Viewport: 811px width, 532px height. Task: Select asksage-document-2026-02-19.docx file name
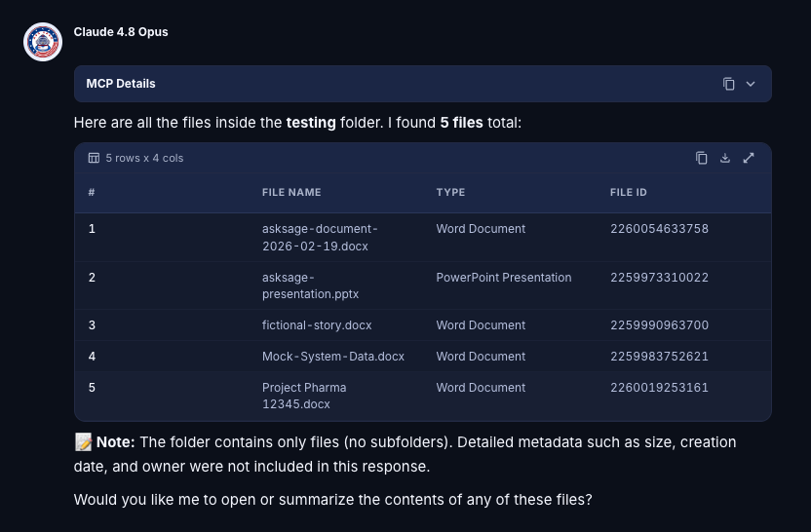pyautogui.click(x=320, y=238)
